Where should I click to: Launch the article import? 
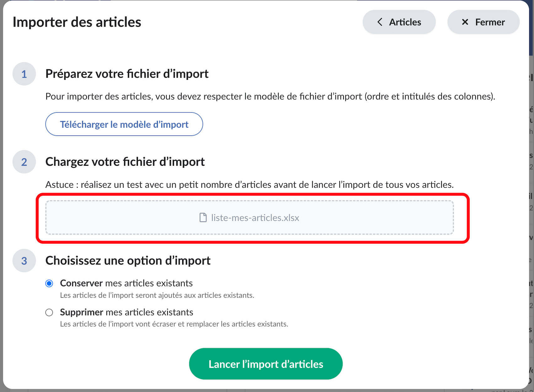[x=266, y=364]
